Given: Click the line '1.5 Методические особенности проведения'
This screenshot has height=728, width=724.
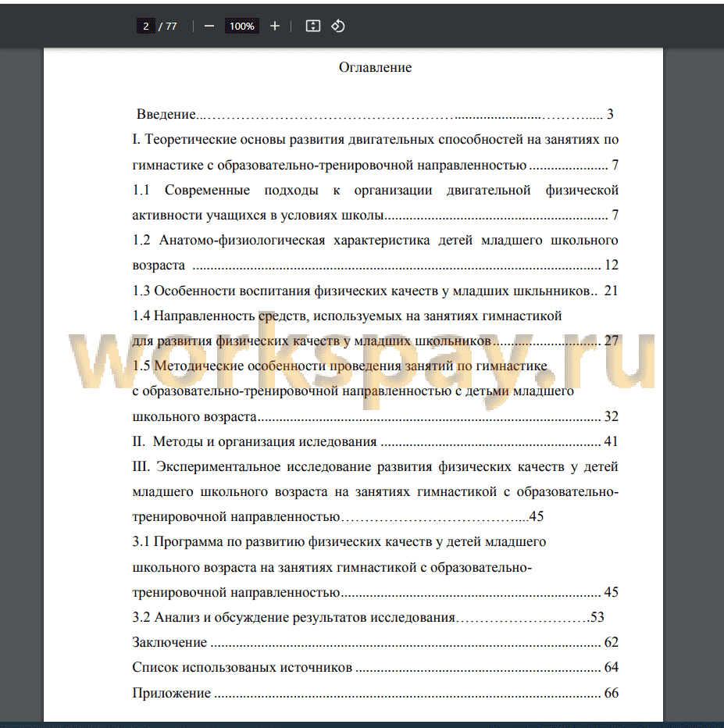Looking at the screenshot, I should coord(340,366).
